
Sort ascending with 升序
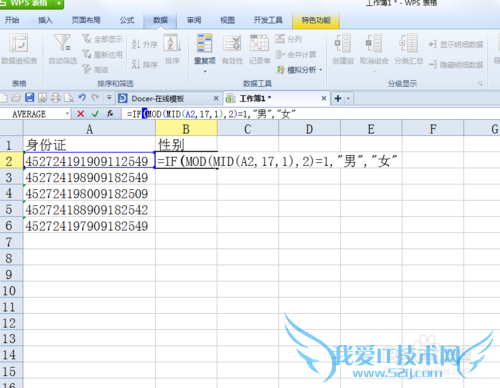(x=144, y=44)
